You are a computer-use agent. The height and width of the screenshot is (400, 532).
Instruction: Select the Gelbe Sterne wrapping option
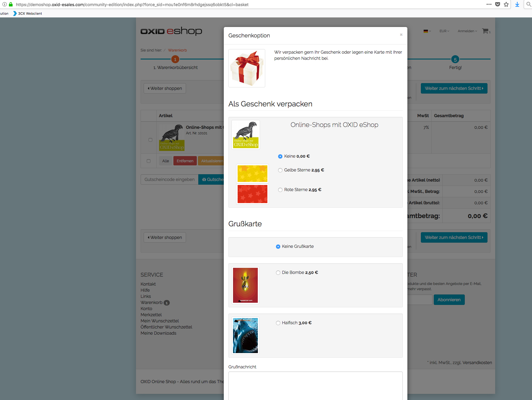(x=280, y=170)
